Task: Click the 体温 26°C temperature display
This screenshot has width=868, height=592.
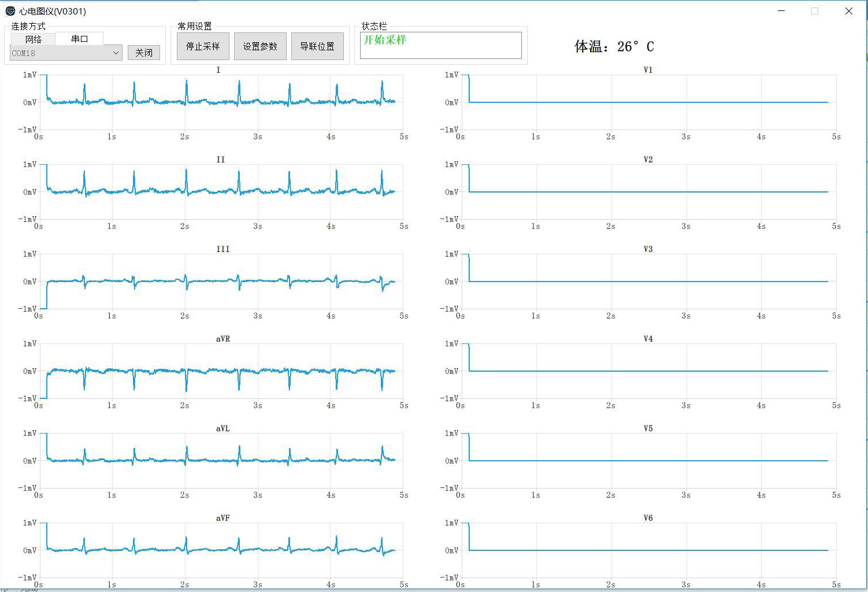Action: [614, 46]
